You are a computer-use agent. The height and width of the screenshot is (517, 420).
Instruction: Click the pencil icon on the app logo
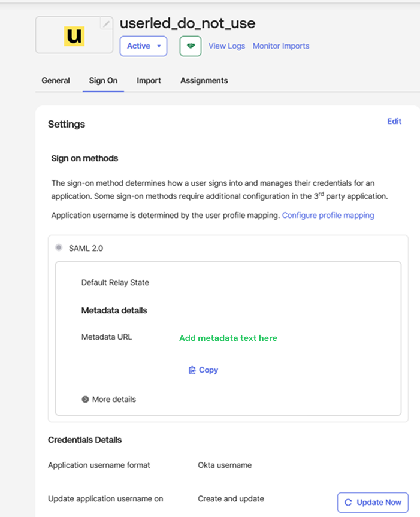tap(106, 24)
